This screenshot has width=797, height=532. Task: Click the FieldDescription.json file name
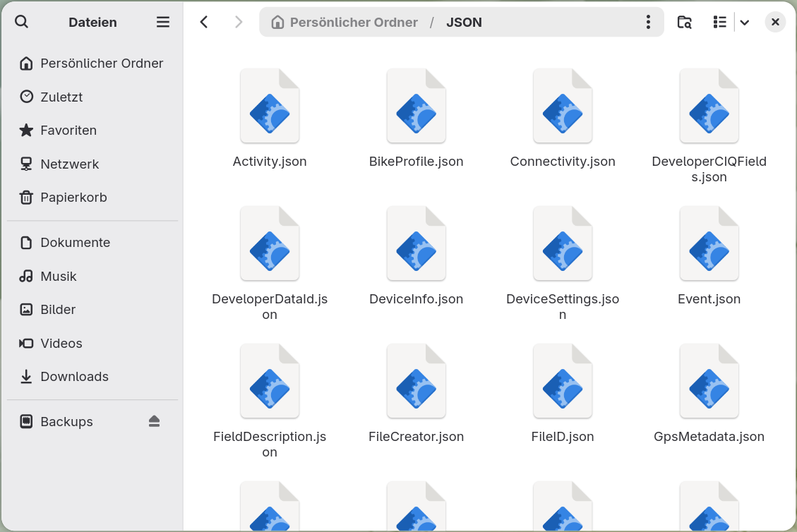click(270, 445)
